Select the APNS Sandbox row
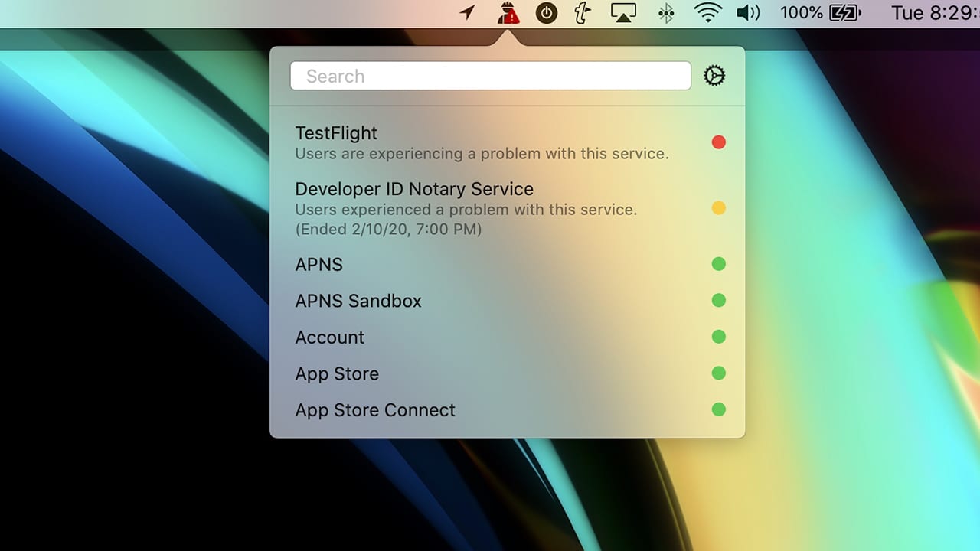 click(507, 301)
